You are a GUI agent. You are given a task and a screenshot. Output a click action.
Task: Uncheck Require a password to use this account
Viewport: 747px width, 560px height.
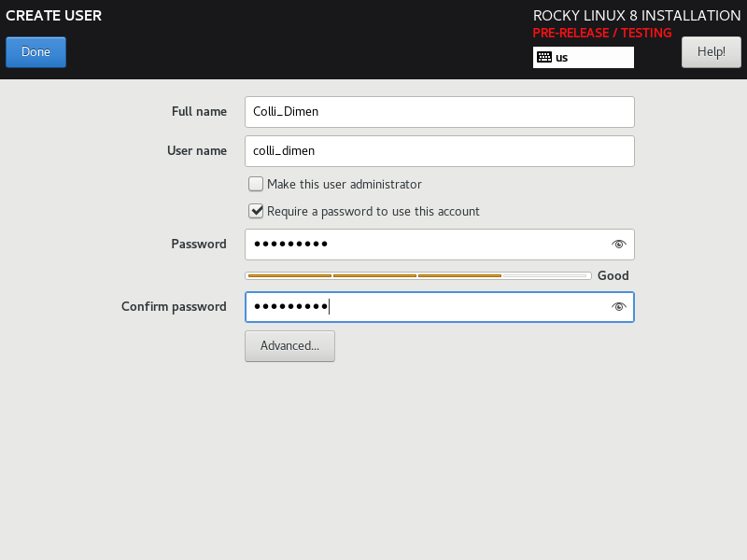tap(256, 211)
